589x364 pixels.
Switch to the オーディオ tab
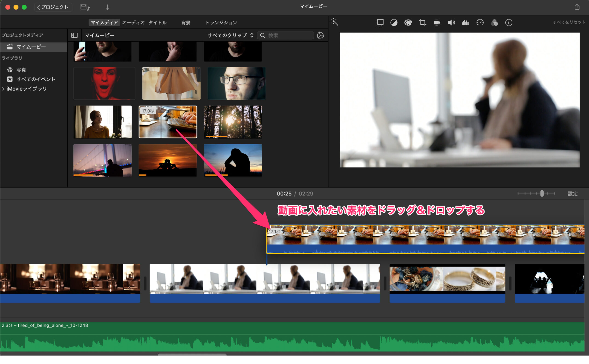133,23
